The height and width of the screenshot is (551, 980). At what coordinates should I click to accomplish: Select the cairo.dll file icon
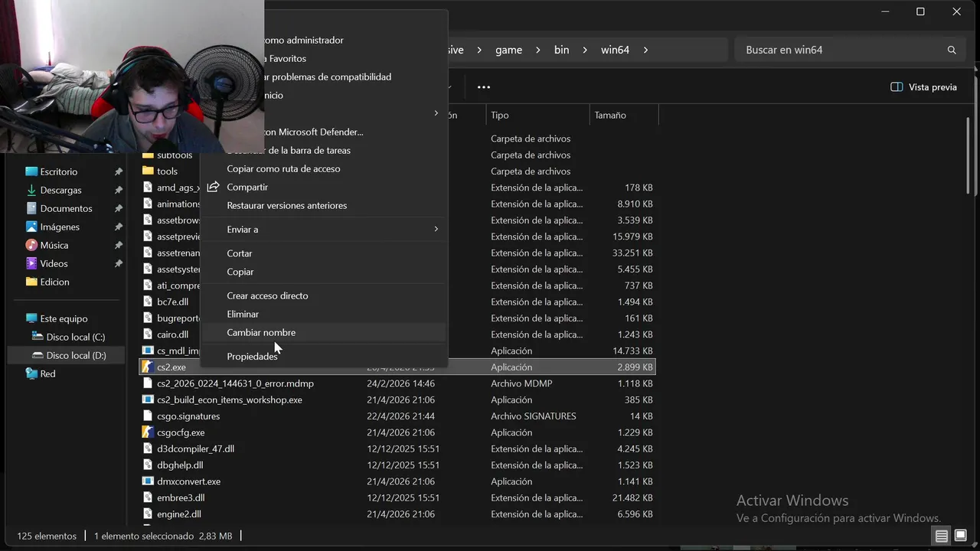tap(148, 334)
